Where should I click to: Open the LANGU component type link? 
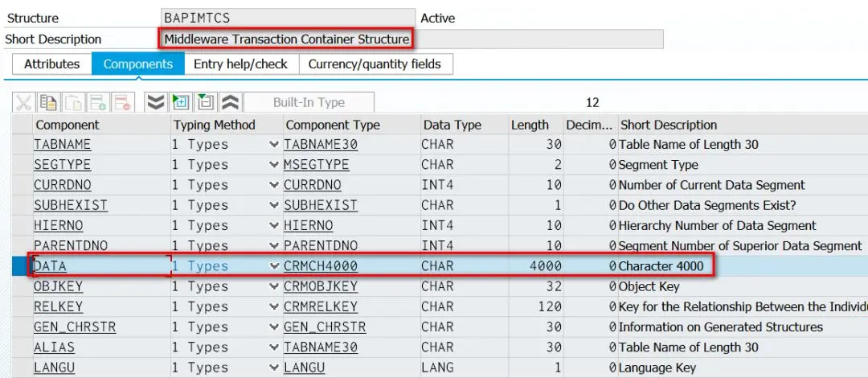coord(304,368)
